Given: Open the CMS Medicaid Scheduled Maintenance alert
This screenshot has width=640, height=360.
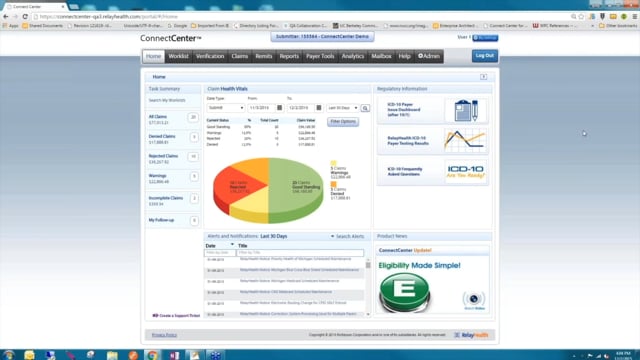Looking at the screenshot, I should pos(286,292).
